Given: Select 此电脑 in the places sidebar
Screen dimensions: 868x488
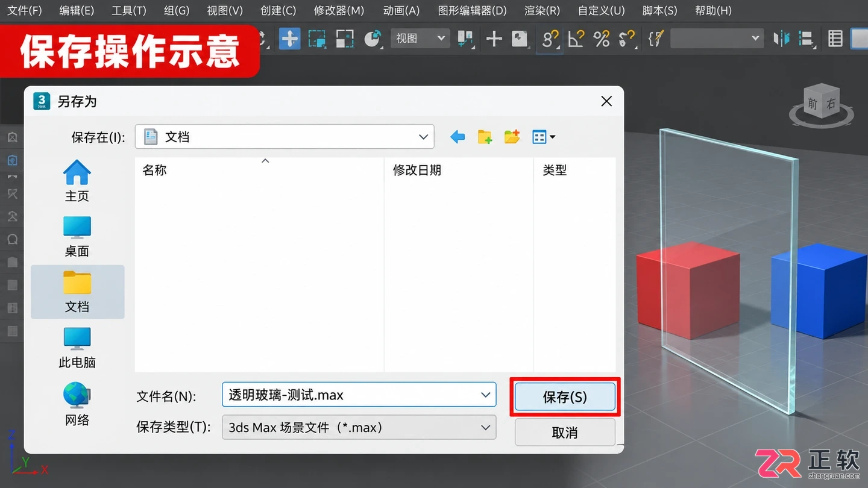Looking at the screenshot, I should tap(77, 348).
